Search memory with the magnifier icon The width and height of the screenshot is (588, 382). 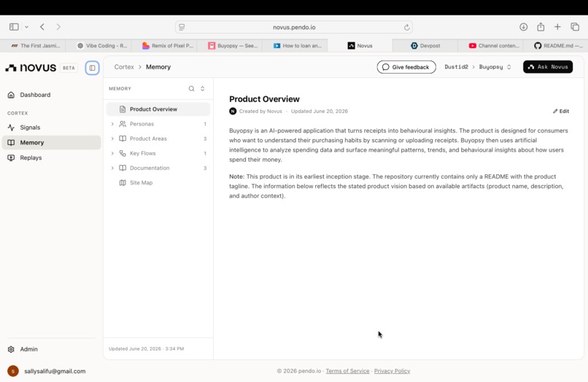191,88
